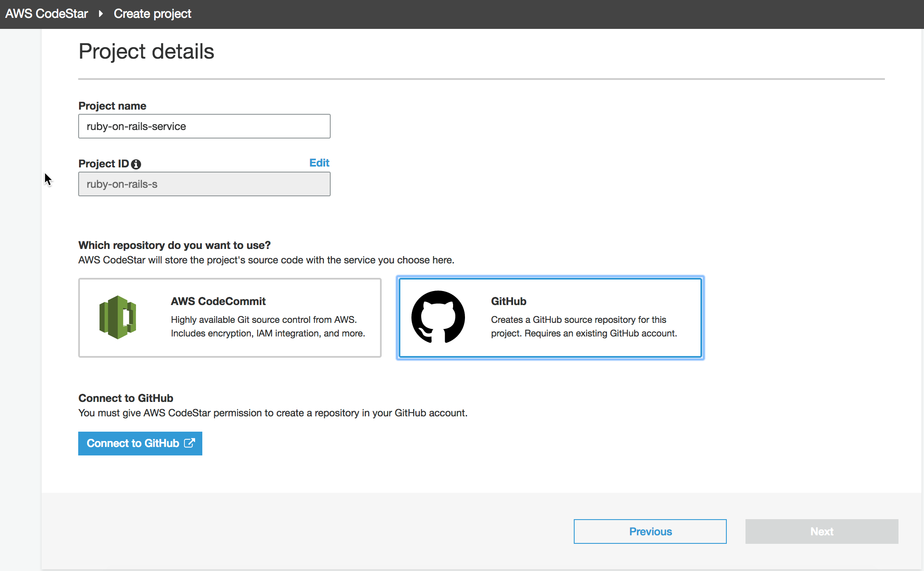Click the Create project breadcrumb item

pyautogui.click(x=152, y=14)
